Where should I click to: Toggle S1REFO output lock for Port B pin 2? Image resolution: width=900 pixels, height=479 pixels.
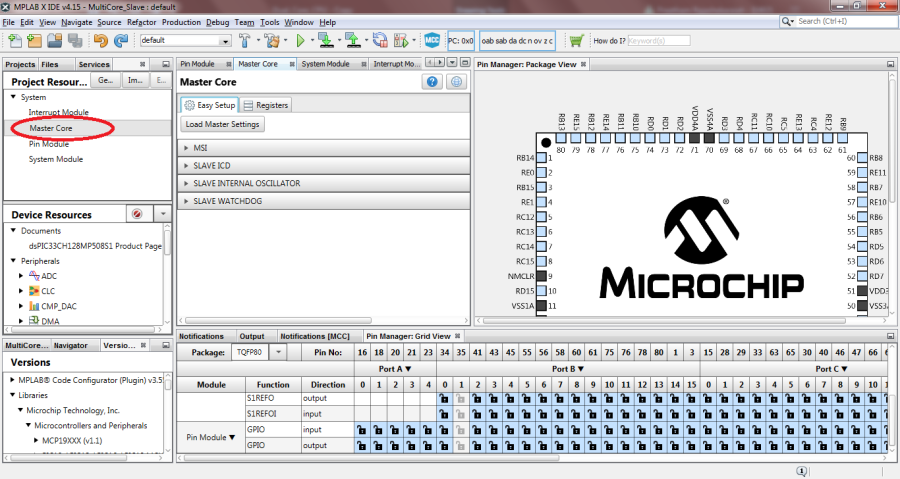pos(476,398)
